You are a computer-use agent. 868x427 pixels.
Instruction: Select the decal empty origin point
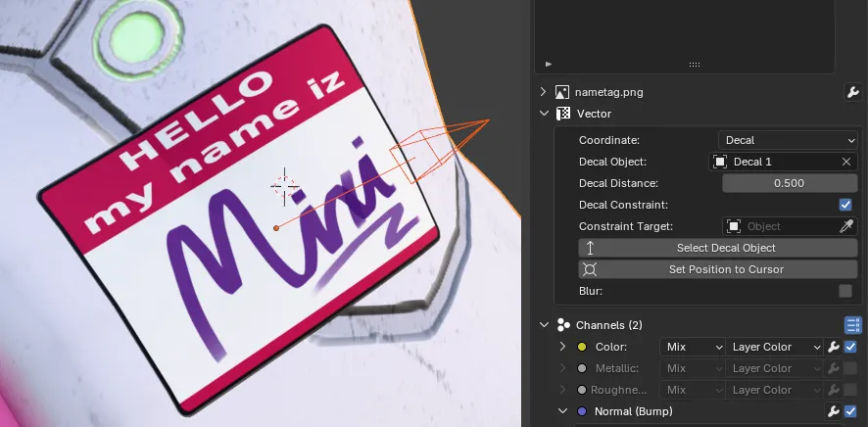276,228
